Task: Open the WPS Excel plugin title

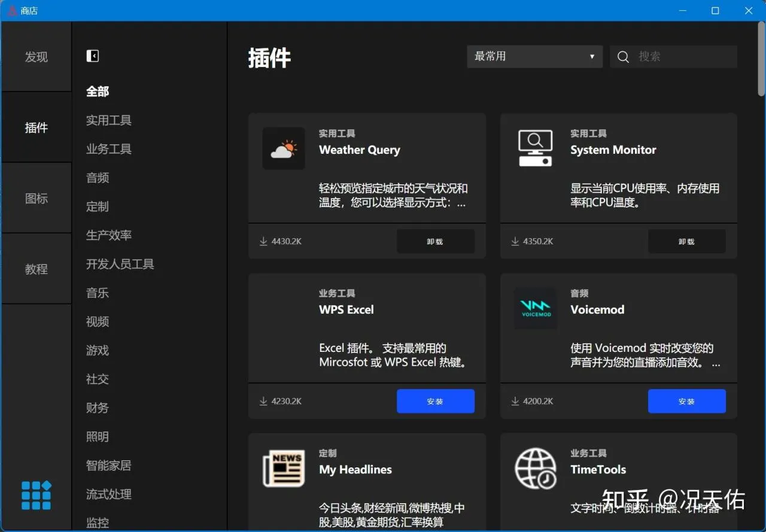Action: pyautogui.click(x=346, y=309)
